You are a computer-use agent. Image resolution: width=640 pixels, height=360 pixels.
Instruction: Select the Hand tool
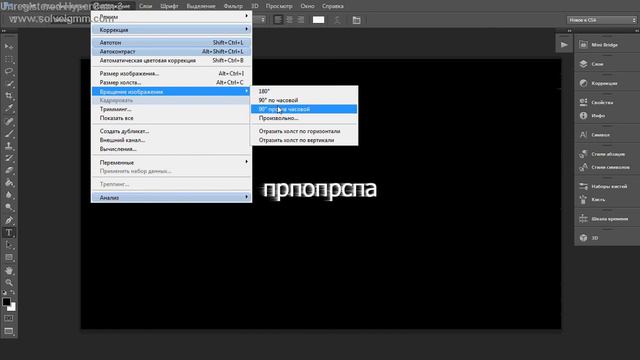[9, 271]
